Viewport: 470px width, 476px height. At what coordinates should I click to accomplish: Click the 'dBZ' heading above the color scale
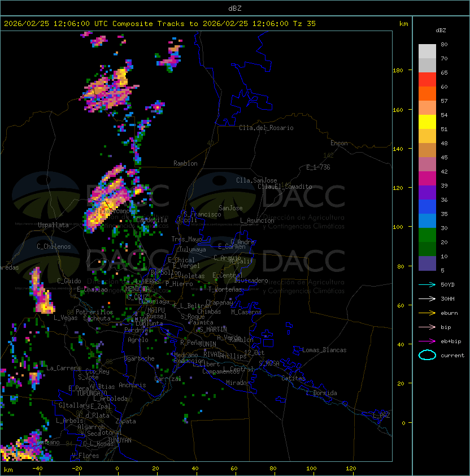[x=441, y=31]
